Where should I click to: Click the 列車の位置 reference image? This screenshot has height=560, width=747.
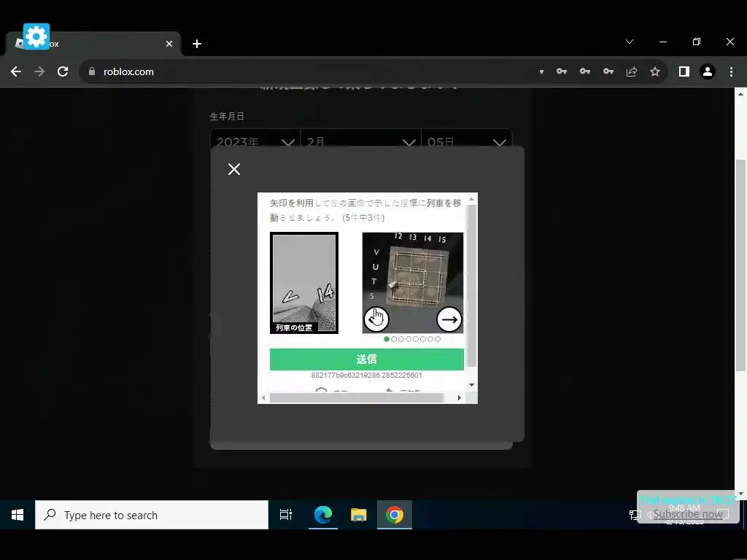304,283
